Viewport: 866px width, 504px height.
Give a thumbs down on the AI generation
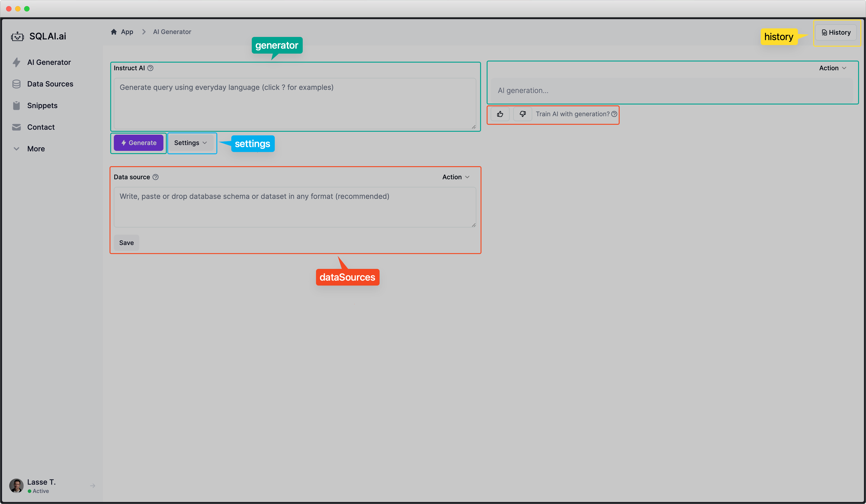tap(522, 114)
